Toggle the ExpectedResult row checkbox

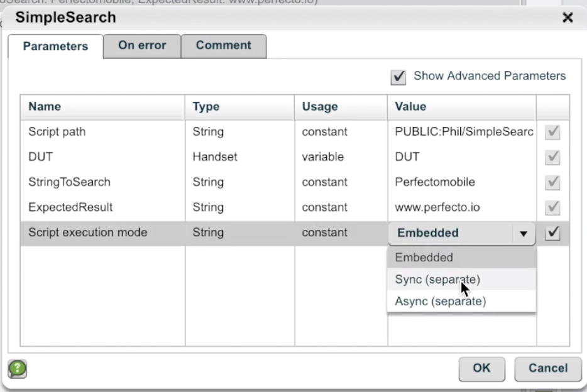point(553,207)
